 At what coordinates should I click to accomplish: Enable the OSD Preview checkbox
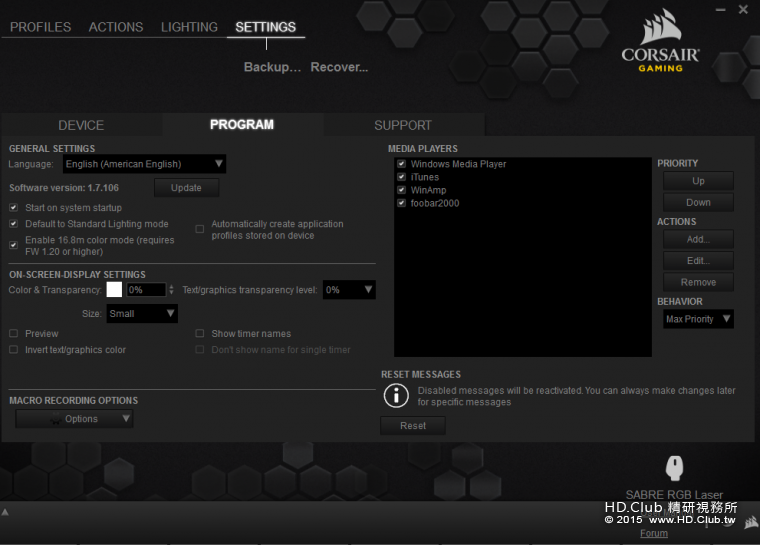14,334
